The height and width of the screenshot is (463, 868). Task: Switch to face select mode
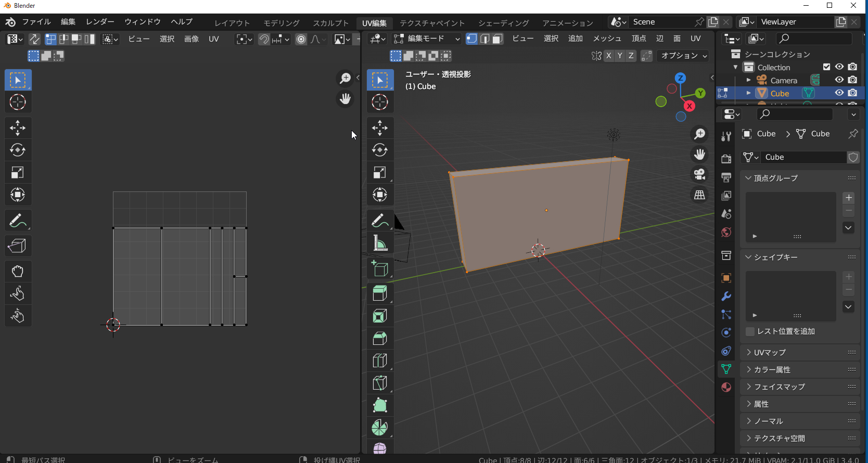(497, 39)
